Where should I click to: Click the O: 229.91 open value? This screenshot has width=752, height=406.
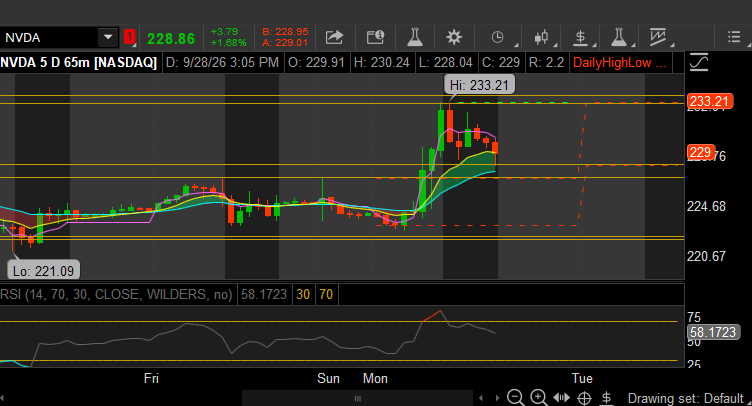point(317,62)
